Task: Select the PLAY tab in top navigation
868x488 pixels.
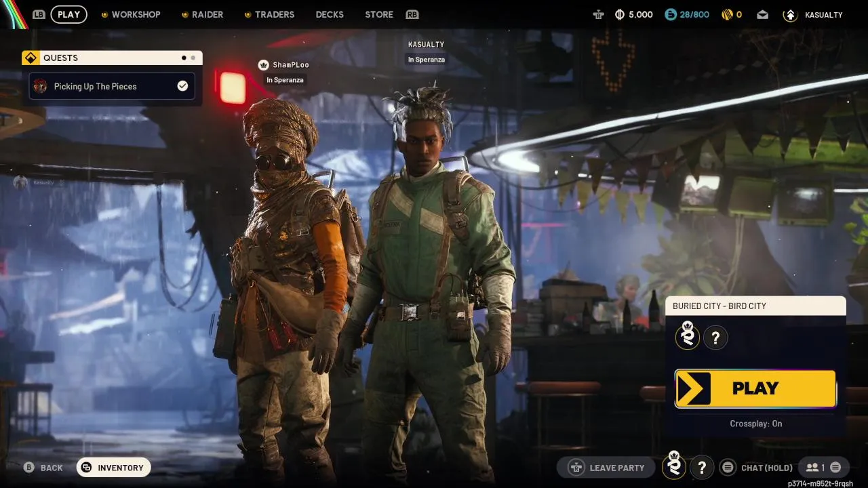Action: [68, 14]
